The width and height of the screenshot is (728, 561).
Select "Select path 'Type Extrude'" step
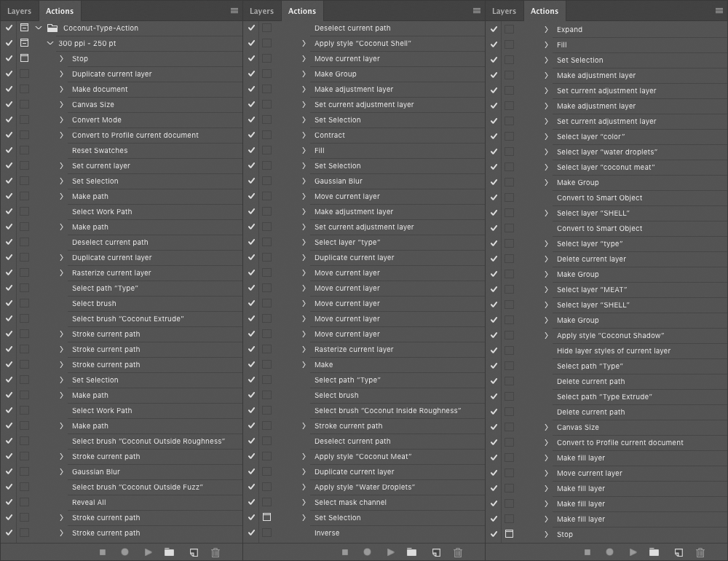(604, 396)
